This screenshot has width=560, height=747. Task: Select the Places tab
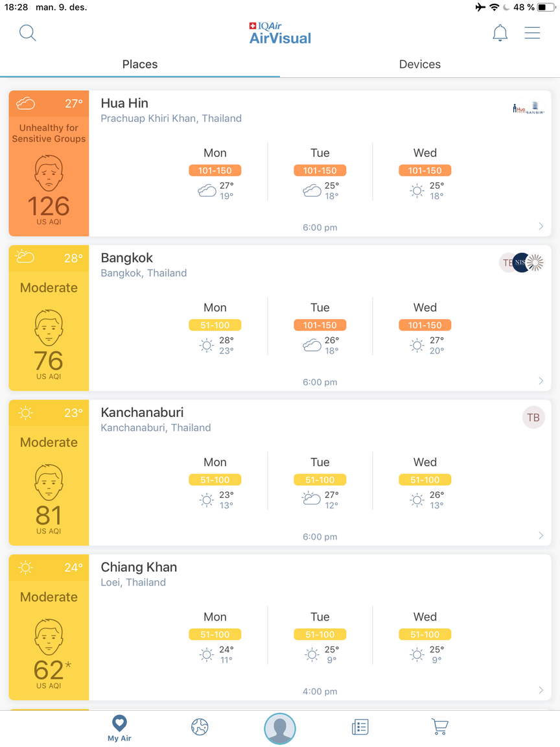140,64
